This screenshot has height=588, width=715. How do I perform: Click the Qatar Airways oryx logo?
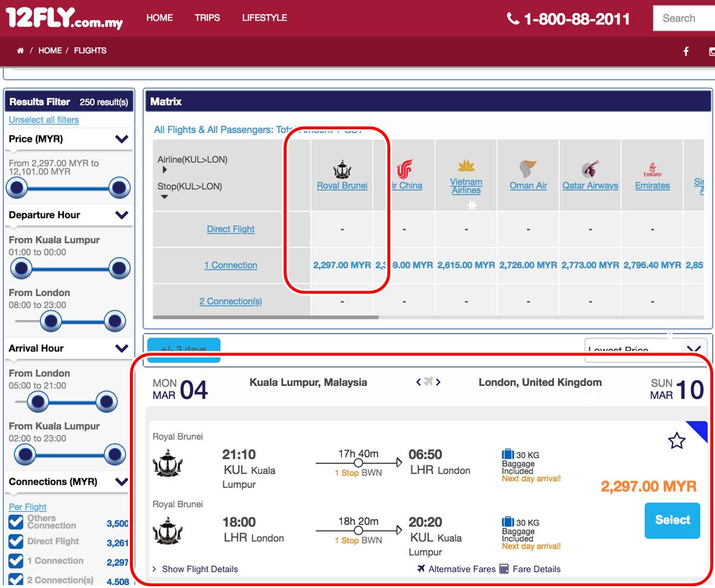click(x=590, y=169)
